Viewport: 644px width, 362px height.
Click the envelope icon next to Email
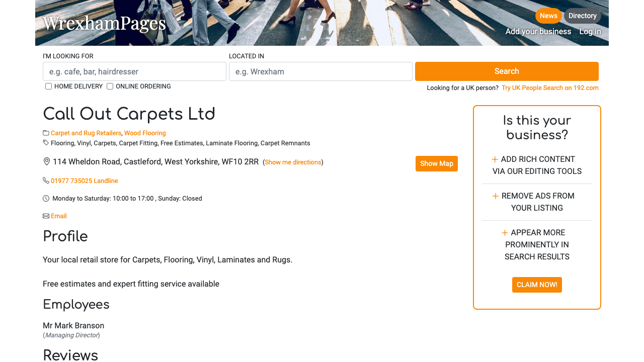(45, 215)
